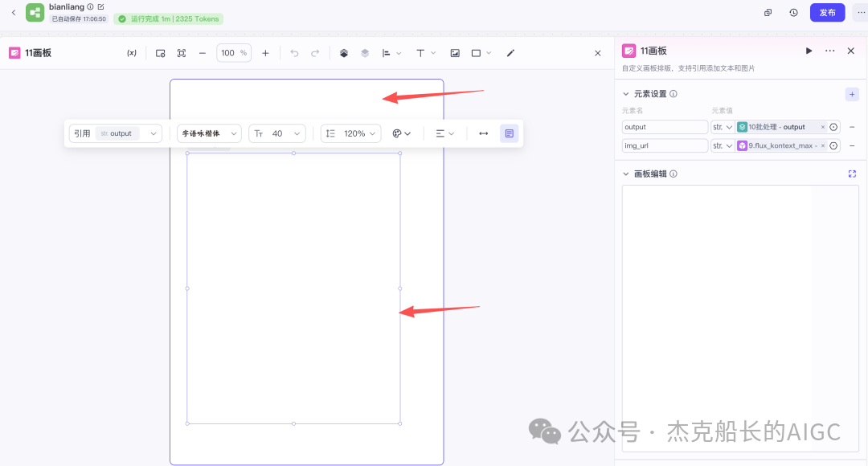This screenshot has height=466, width=868.
Task: Zoom out the canvas
Action: click(203, 53)
